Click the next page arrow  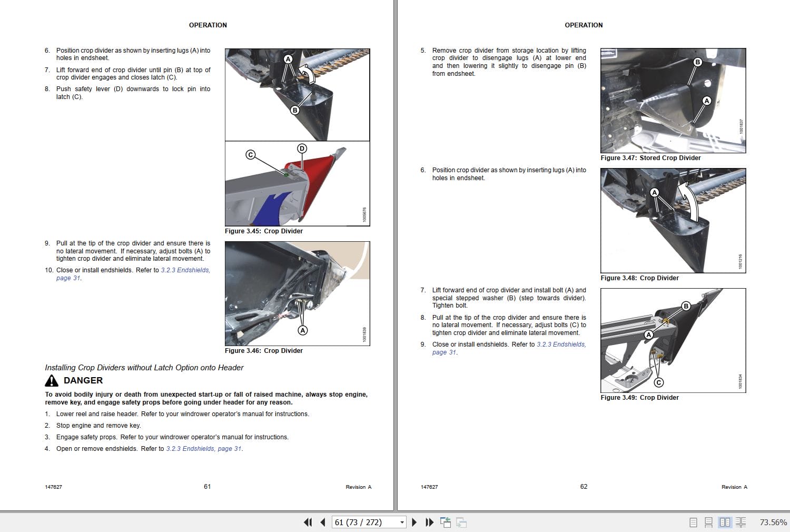[x=414, y=522]
